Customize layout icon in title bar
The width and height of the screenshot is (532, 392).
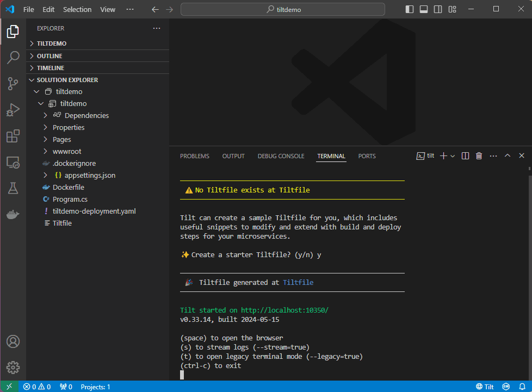pyautogui.click(x=452, y=9)
